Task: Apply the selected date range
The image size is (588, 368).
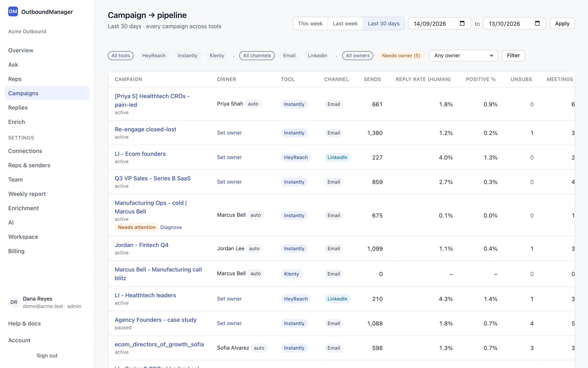Action: tap(562, 24)
